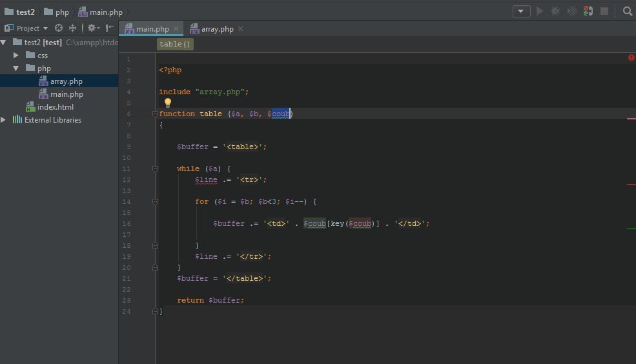Screen dimensions: 636x364
Task: Click the Run with Coverage icon
Action: pos(571,11)
